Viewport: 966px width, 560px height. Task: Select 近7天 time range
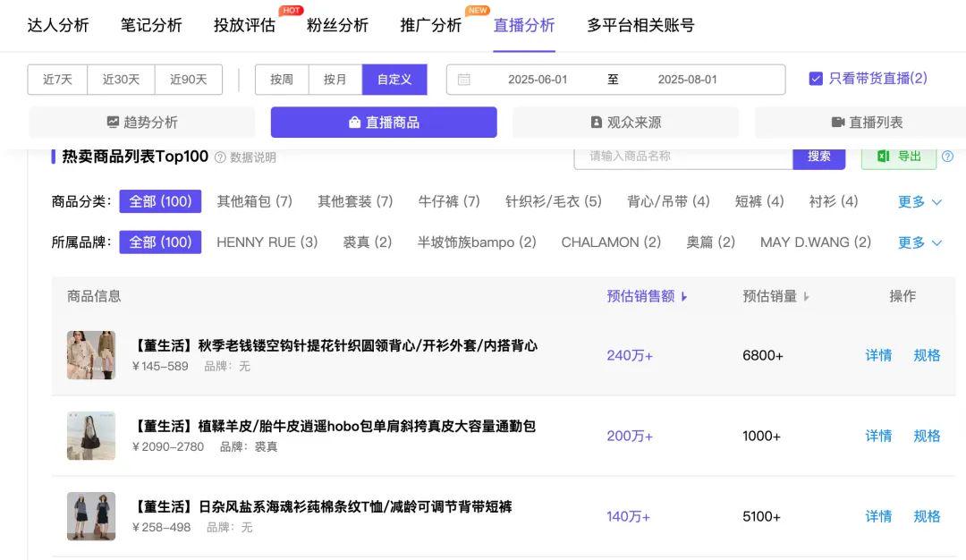(57, 80)
